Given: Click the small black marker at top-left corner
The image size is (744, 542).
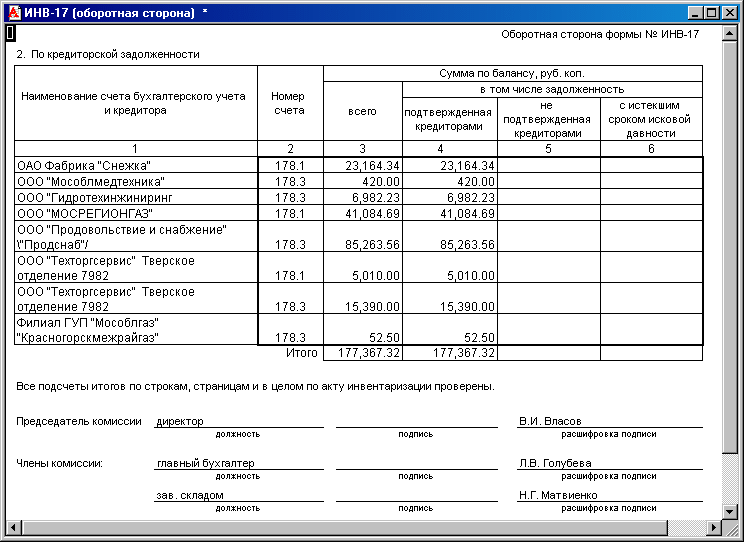Looking at the screenshot, I should click(10, 33).
